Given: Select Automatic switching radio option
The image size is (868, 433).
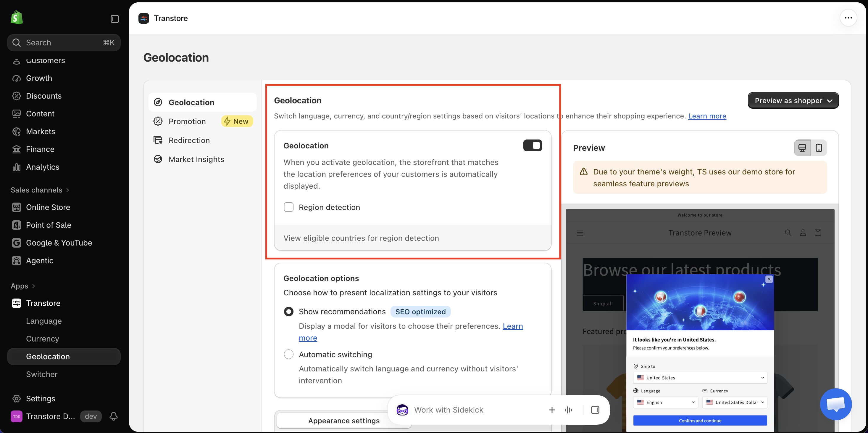Looking at the screenshot, I should [x=289, y=355].
